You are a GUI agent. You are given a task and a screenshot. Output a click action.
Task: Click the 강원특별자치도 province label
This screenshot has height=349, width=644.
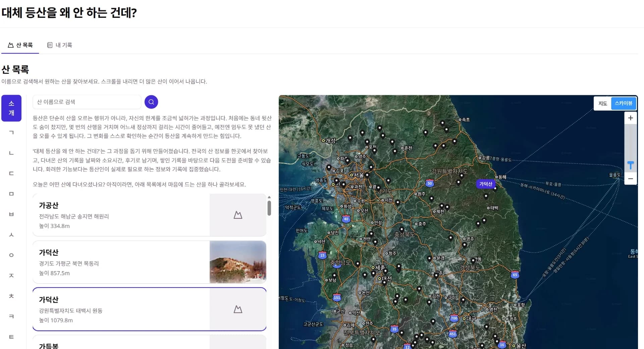[449, 171]
